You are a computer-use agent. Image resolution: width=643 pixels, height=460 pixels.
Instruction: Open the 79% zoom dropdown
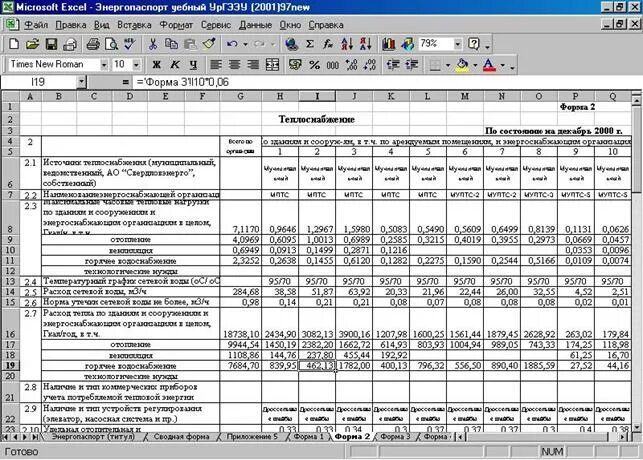click(x=457, y=44)
